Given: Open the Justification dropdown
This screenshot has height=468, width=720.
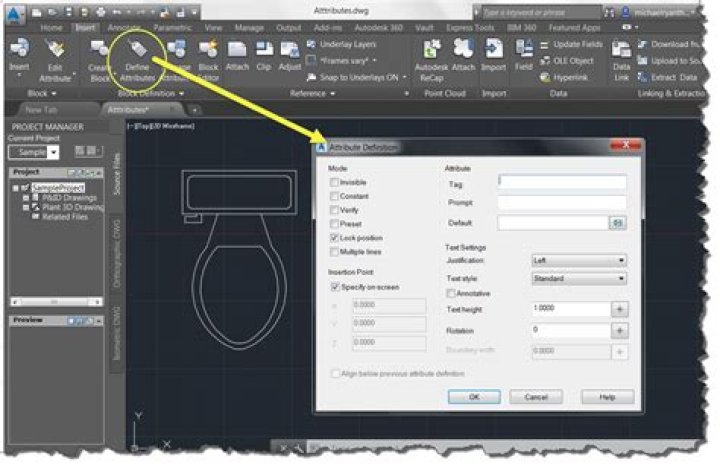Looking at the screenshot, I should pos(579,260).
